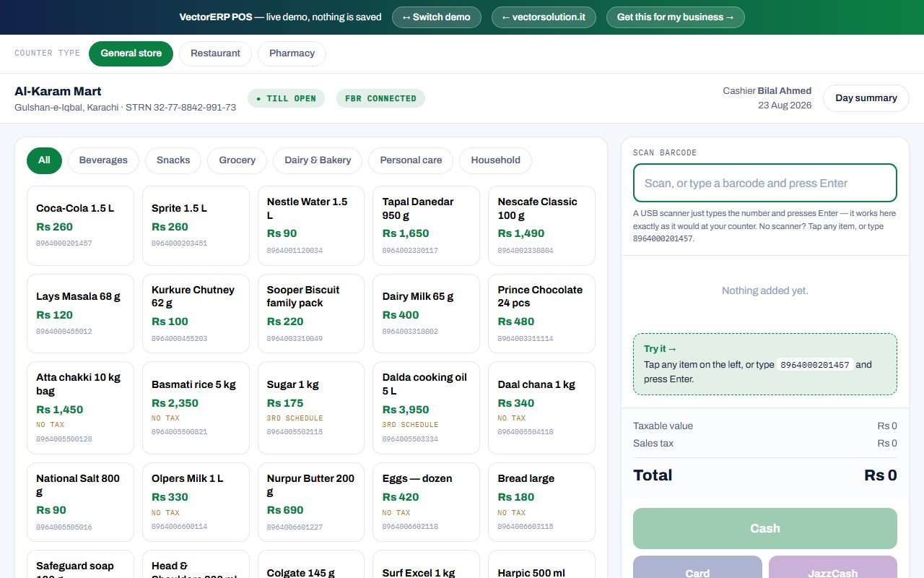The width and height of the screenshot is (924, 578).
Task: Filter products by Beverages
Action: click(103, 160)
